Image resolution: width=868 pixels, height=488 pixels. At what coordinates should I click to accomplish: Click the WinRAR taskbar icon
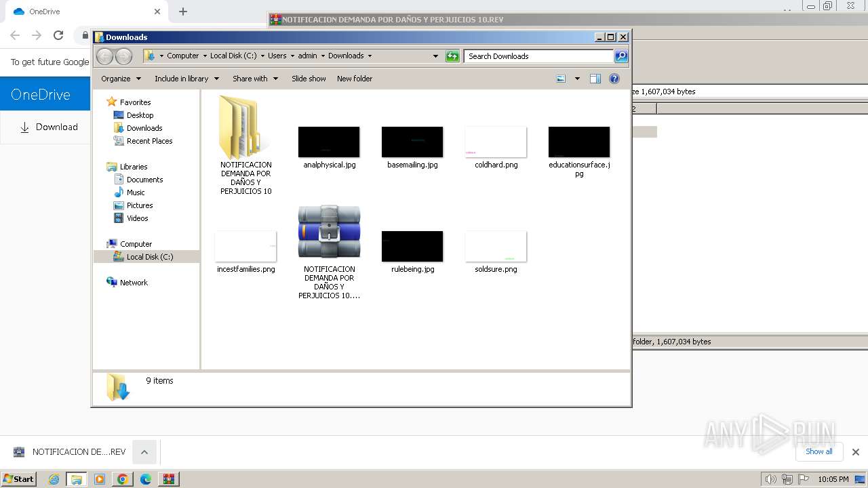168,479
